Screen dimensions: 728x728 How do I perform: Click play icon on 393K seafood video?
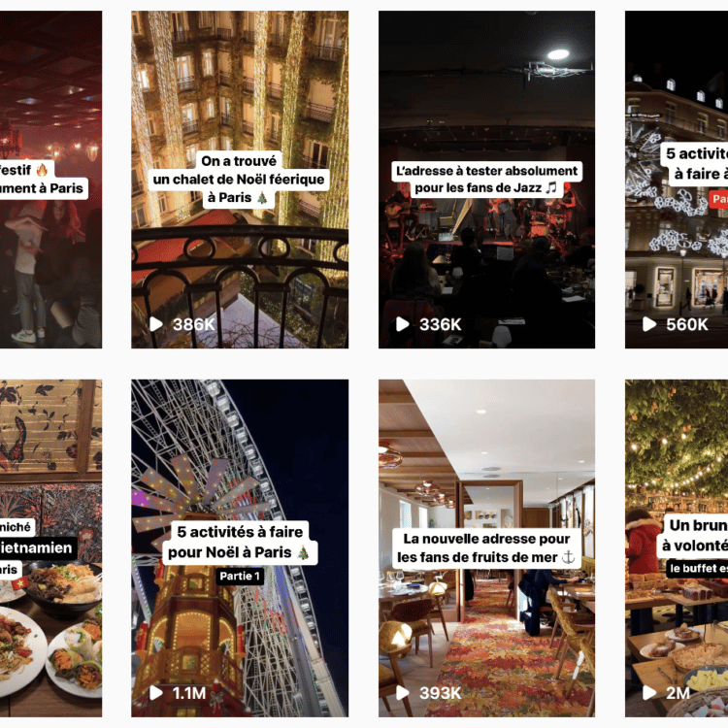pos(403,693)
